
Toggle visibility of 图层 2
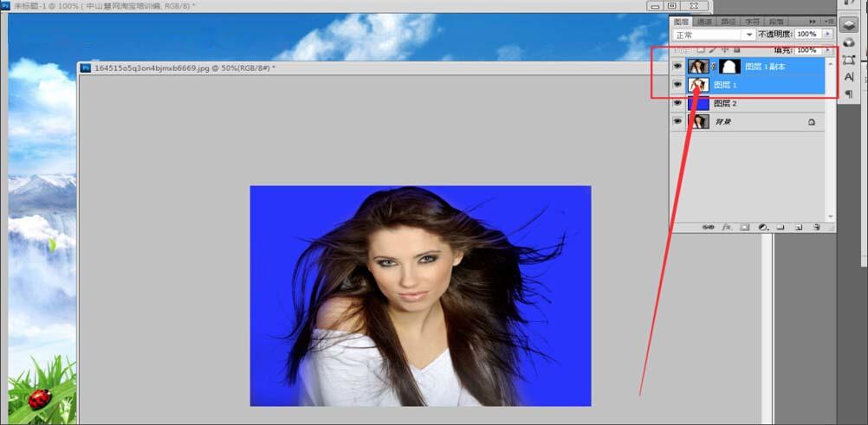click(677, 104)
